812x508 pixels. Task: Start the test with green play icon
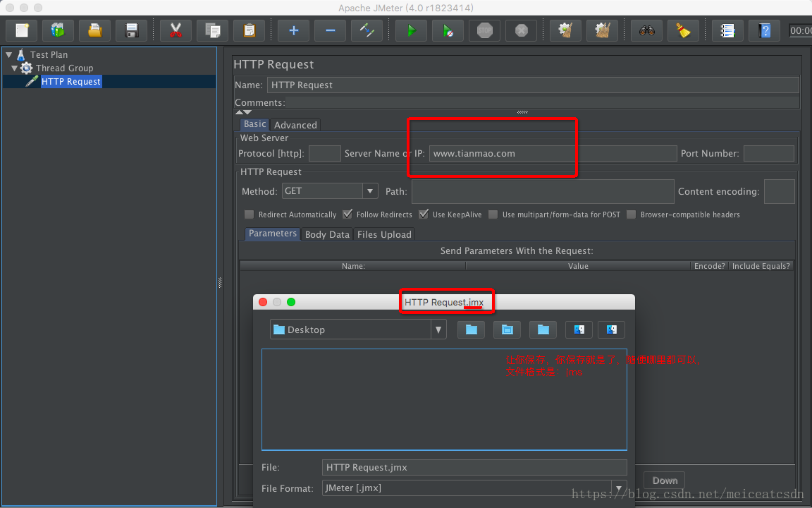point(411,30)
